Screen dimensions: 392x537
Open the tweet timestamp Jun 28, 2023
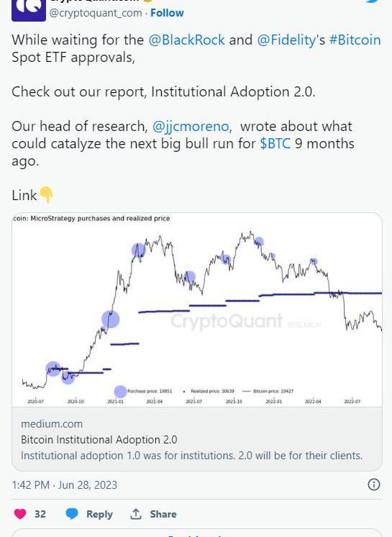click(x=64, y=485)
